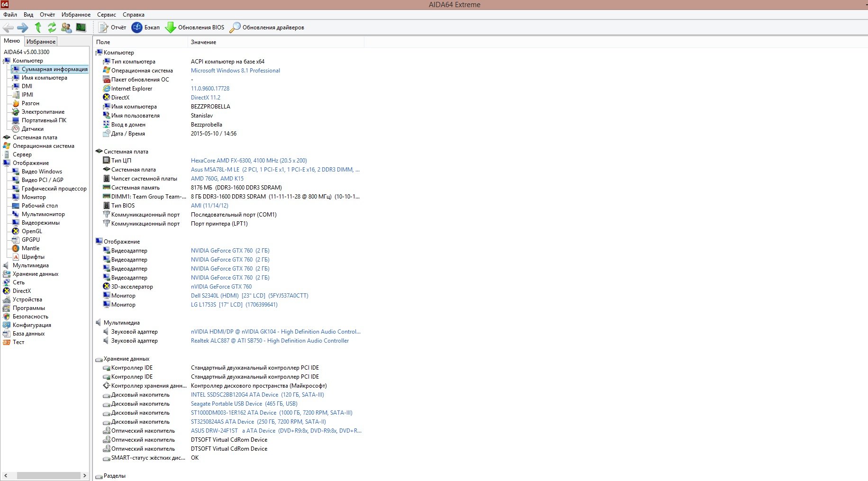This screenshot has height=481, width=868.
Task: Click the Поле column header
Action: pyautogui.click(x=141, y=42)
